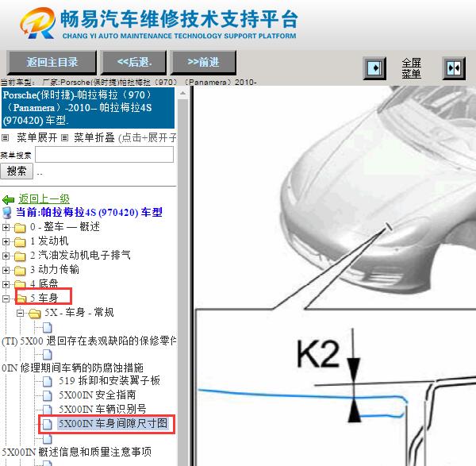Click the page icon above 0IN 修理期间 entry
476x466 pixels.
pos(47,355)
